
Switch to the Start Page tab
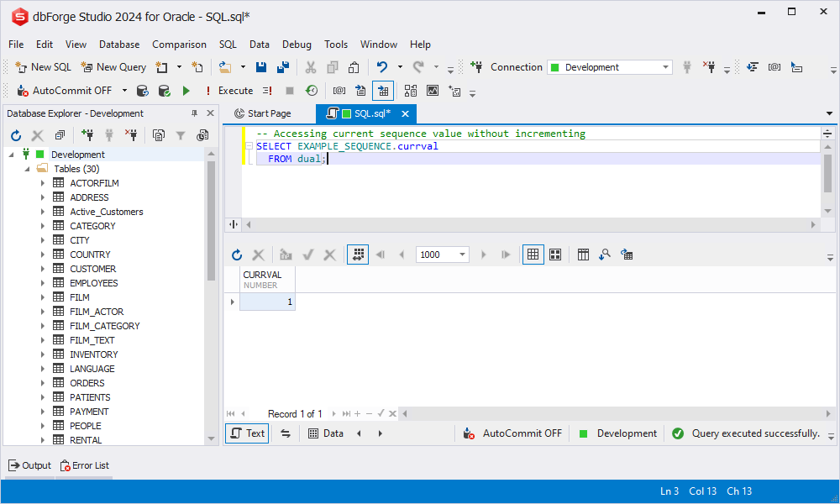pos(263,113)
